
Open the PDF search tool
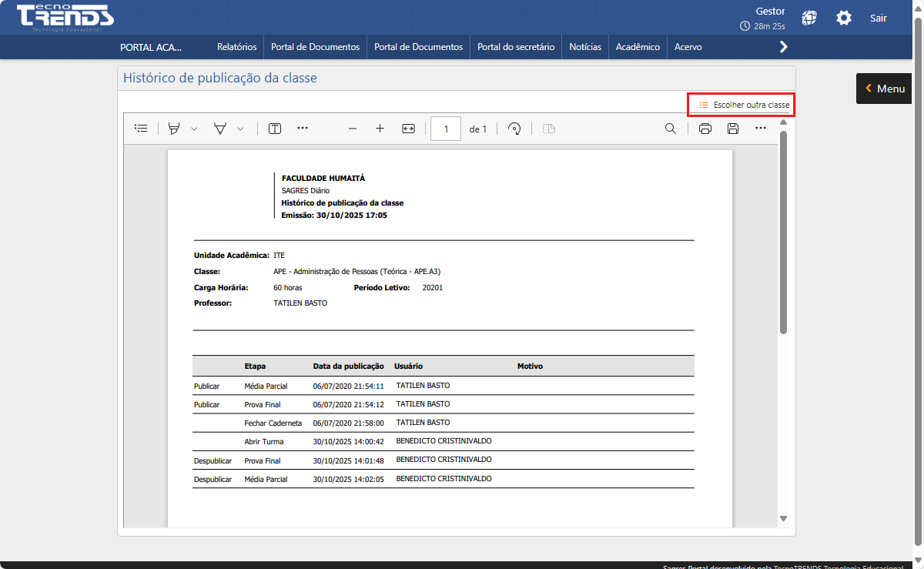point(671,129)
